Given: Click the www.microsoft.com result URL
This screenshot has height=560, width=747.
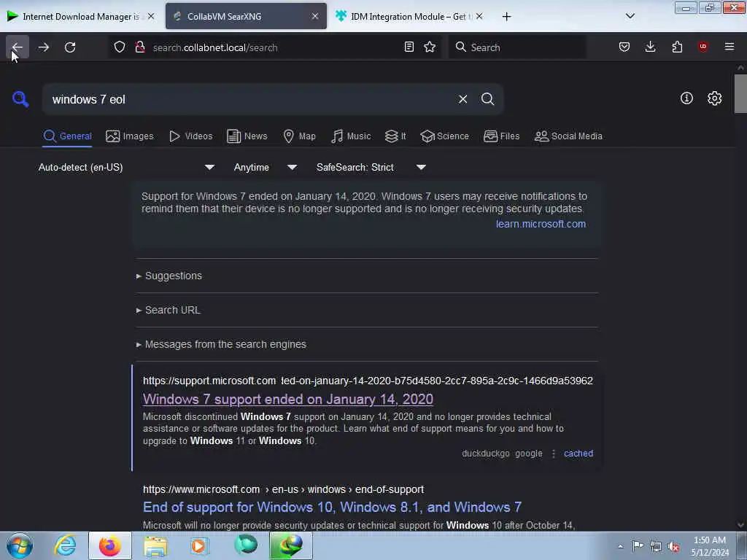Looking at the screenshot, I should coord(283,489).
